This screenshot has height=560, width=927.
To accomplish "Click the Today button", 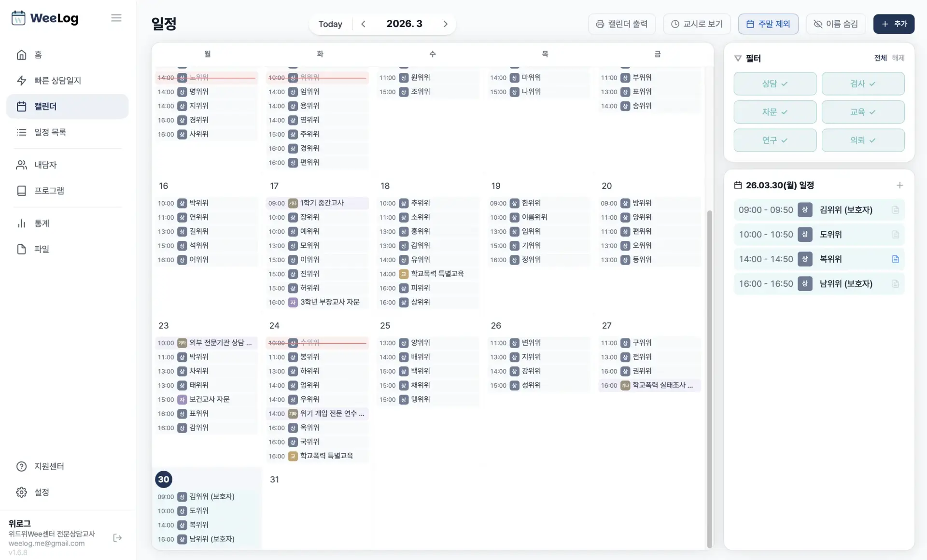I will click(x=330, y=24).
